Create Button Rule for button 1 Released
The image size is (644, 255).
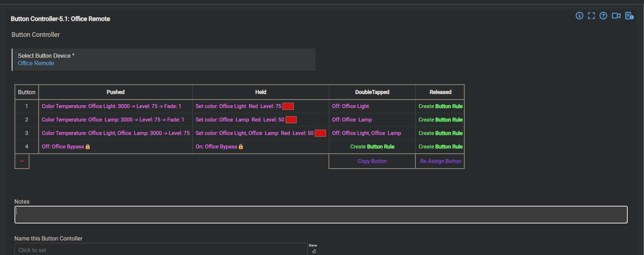click(x=440, y=106)
